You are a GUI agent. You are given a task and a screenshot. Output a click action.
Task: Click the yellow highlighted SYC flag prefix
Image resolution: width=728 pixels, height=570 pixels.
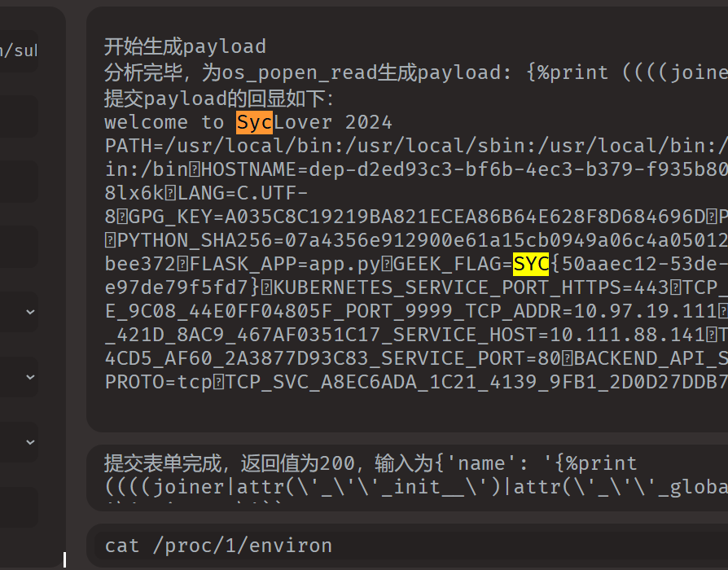531,264
